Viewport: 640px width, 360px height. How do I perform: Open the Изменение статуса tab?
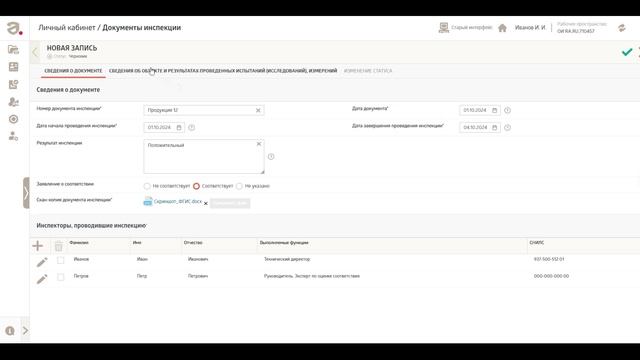tap(368, 71)
